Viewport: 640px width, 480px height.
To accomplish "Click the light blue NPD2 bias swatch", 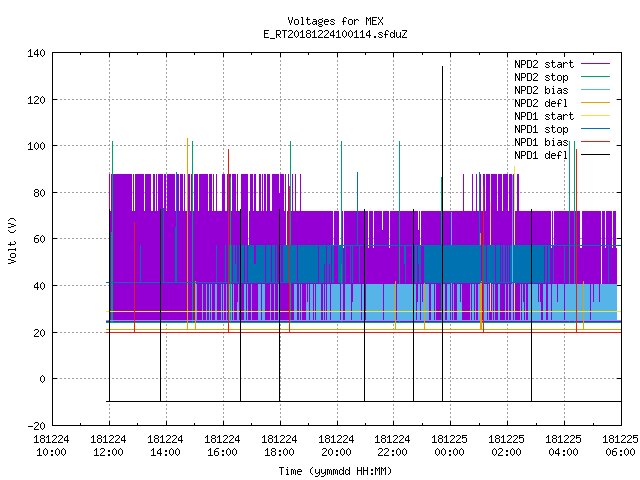I will tap(595, 90).
